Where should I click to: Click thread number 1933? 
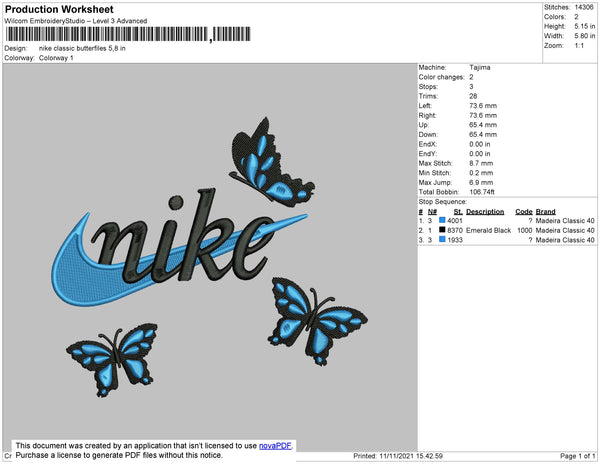(x=455, y=240)
